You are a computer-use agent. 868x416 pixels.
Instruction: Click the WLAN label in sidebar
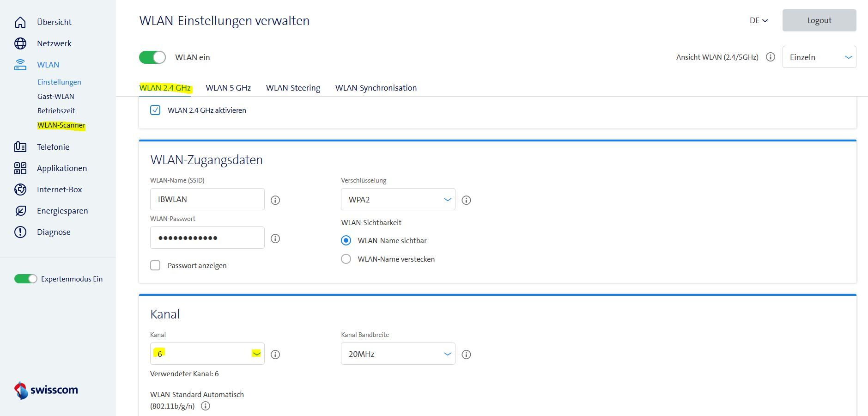click(48, 65)
